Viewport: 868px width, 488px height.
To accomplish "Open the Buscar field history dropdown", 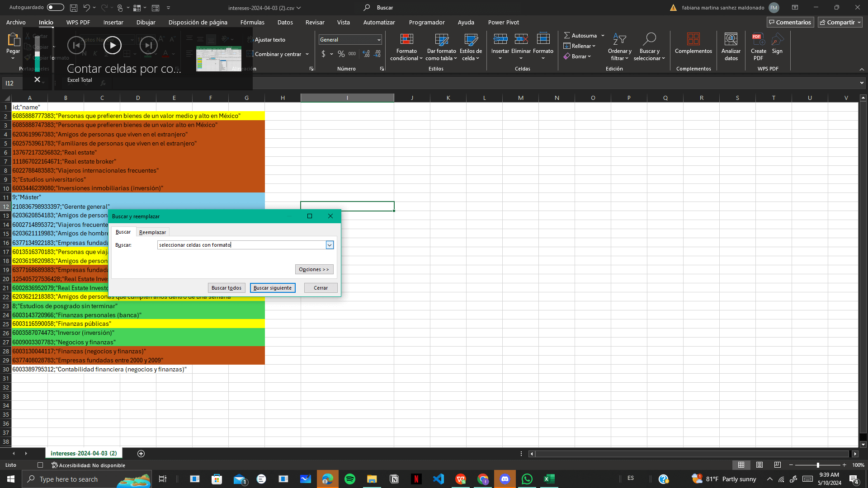I will [330, 245].
